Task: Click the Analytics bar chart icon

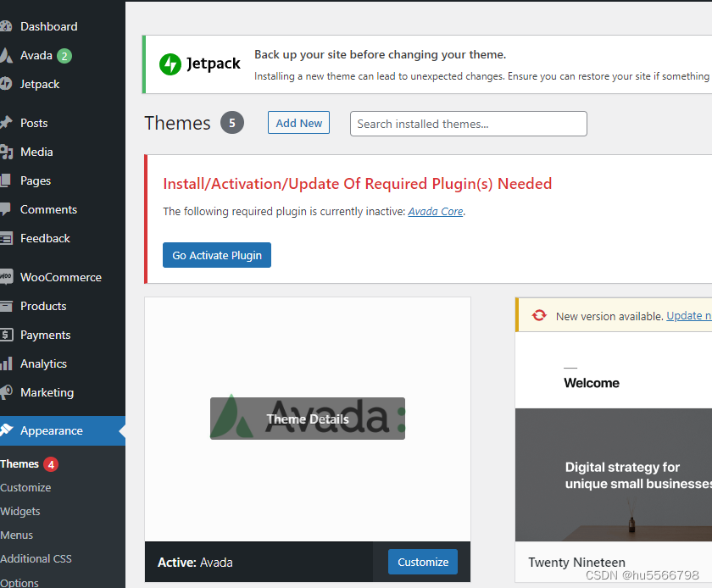Action: click(x=6, y=363)
